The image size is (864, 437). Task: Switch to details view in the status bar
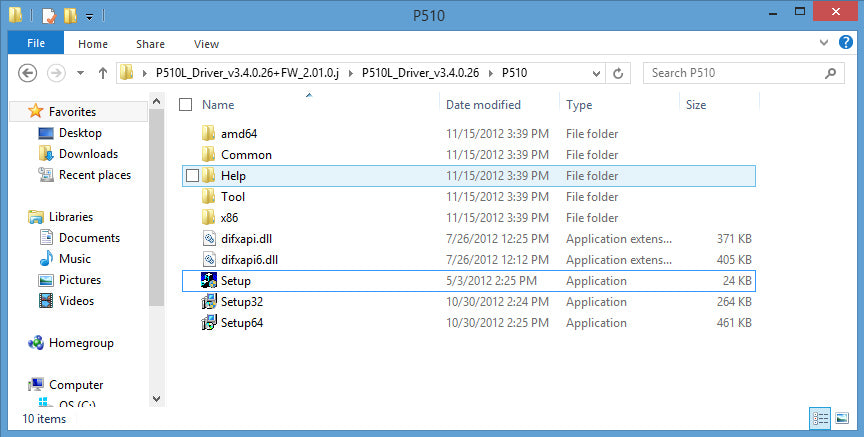(x=820, y=418)
